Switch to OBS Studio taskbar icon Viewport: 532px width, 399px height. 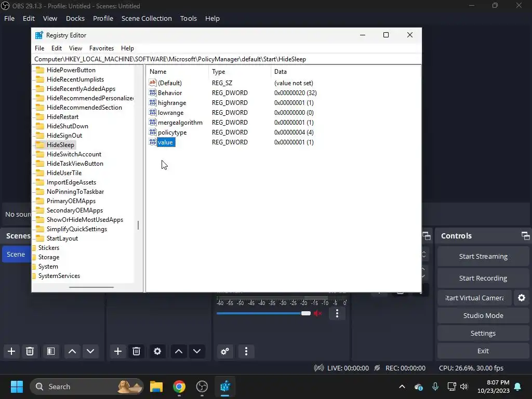pyautogui.click(x=202, y=387)
